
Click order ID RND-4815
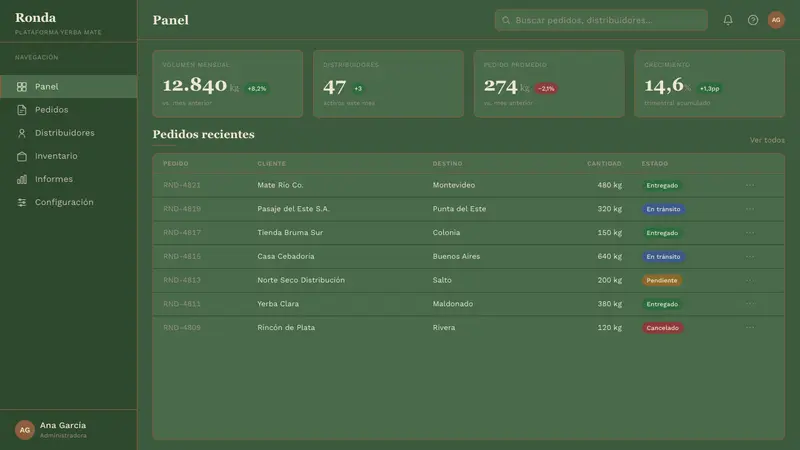(x=182, y=256)
